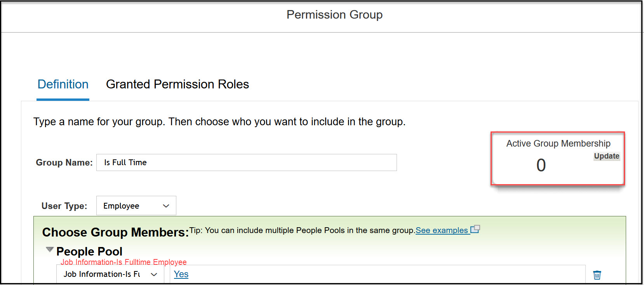The image size is (644, 285).
Task: Open the Job Information-Is Fu category dropdown
Action: point(110,274)
